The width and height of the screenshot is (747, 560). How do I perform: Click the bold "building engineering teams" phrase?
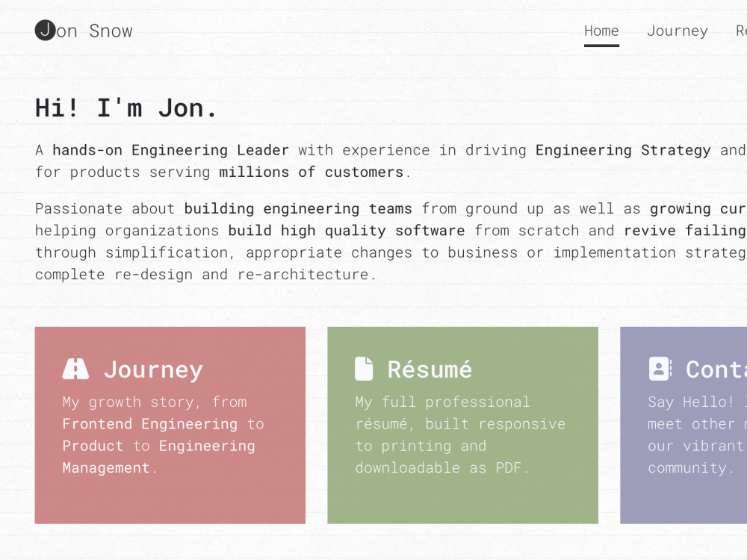[x=298, y=209]
